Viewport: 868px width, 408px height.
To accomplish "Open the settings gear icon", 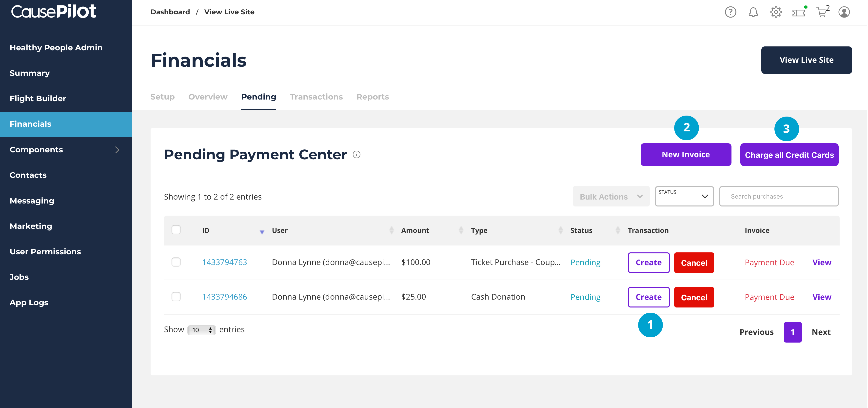I will pos(776,12).
